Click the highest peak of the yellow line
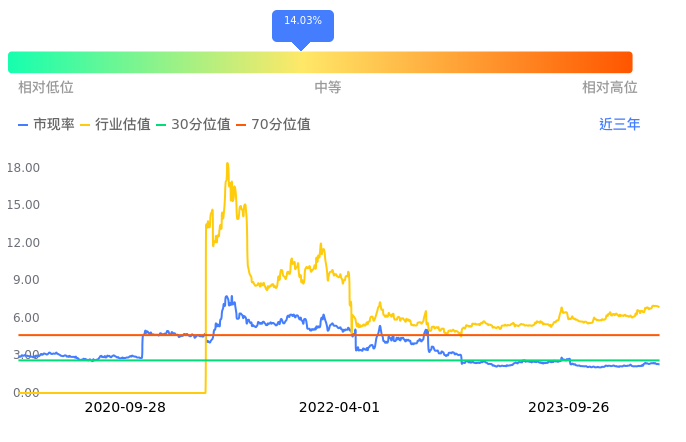 [227, 164]
